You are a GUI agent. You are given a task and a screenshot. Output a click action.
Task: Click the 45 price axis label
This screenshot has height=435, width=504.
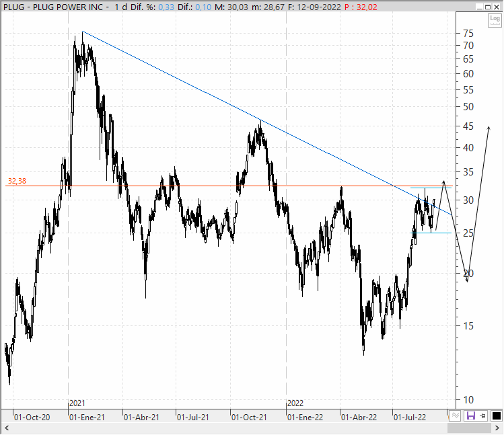tap(468, 126)
